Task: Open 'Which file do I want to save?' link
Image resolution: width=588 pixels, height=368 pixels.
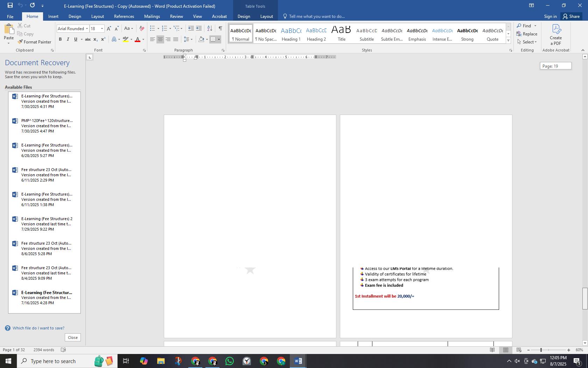Action: click(38, 328)
